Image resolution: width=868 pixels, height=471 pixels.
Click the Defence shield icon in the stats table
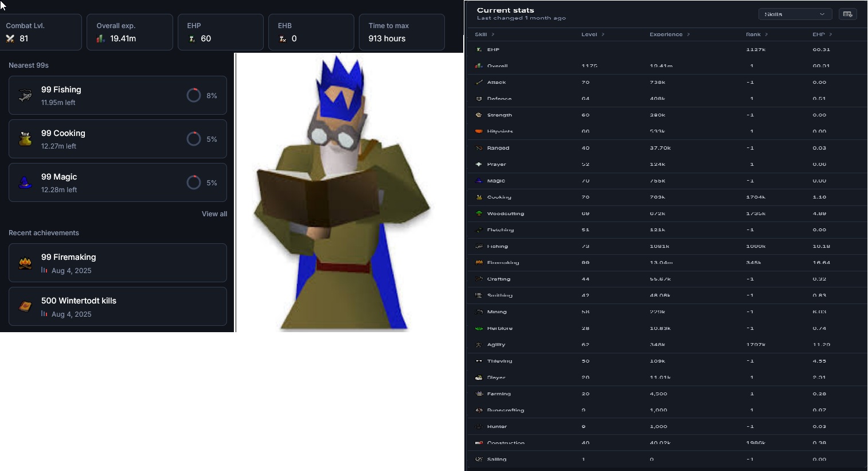point(479,99)
